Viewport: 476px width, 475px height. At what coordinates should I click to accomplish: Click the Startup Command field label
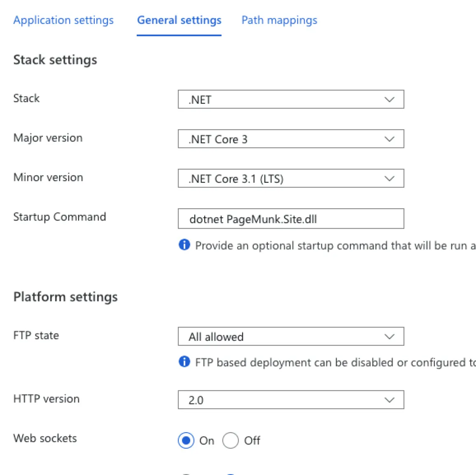pyautogui.click(x=60, y=217)
